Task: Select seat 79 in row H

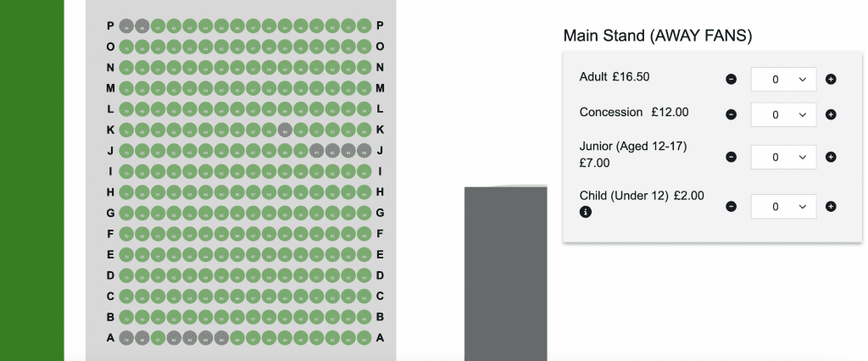Action: coord(125,192)
